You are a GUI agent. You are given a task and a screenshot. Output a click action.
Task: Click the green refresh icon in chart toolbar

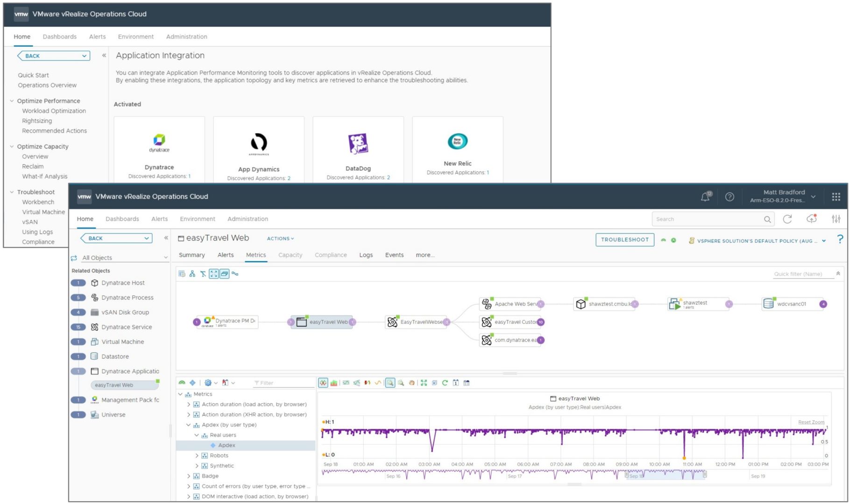point(445,383)
